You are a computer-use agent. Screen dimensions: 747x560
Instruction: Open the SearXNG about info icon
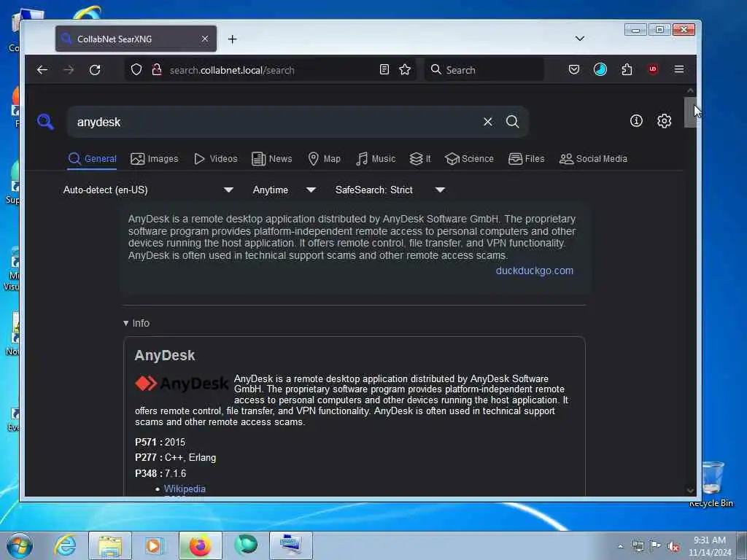pyautogui.click(x=636, y=121)
